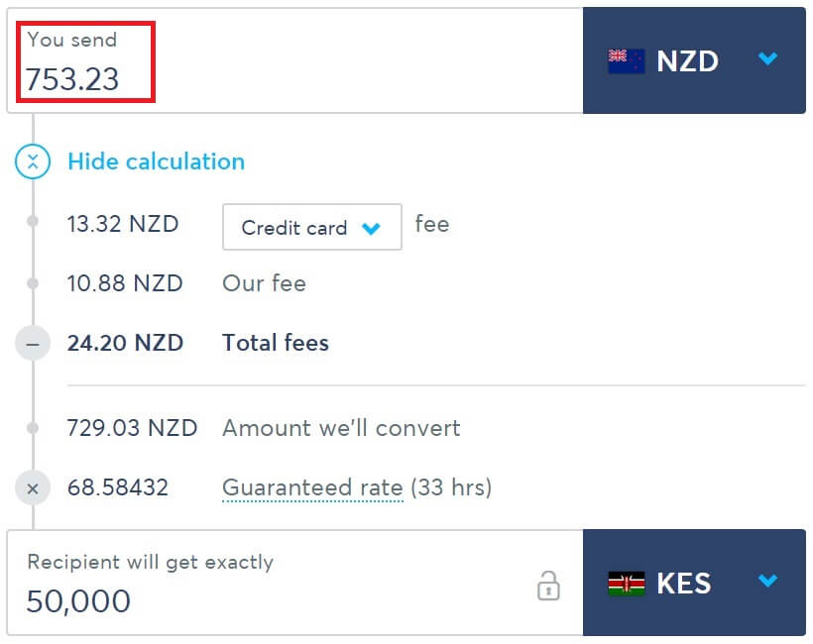The width and height of the screenshot is (813, 644).
Task: Click the 68.58432 exchange rate value
Action: pyautogui.click(x=118, y=487)
